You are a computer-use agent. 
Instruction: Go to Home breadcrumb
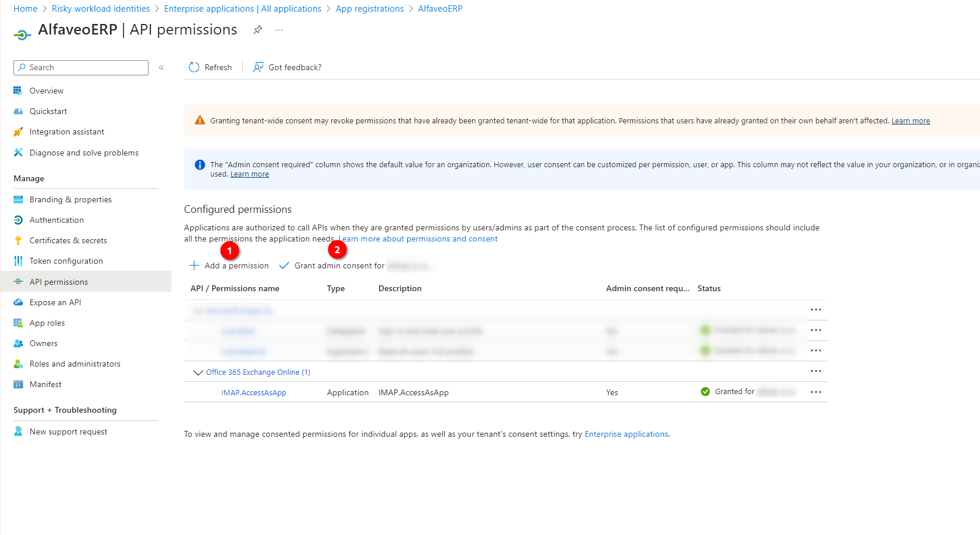(25, 9)
